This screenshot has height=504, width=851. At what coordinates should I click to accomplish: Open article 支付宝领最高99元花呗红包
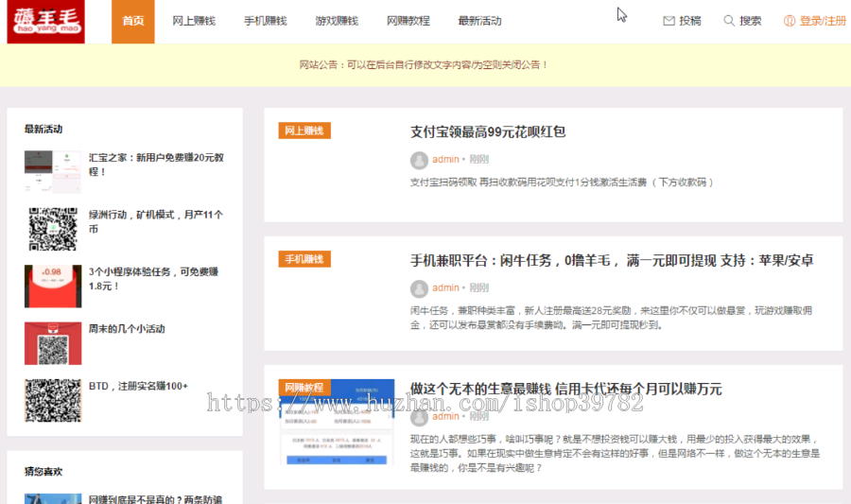(488, 132)
